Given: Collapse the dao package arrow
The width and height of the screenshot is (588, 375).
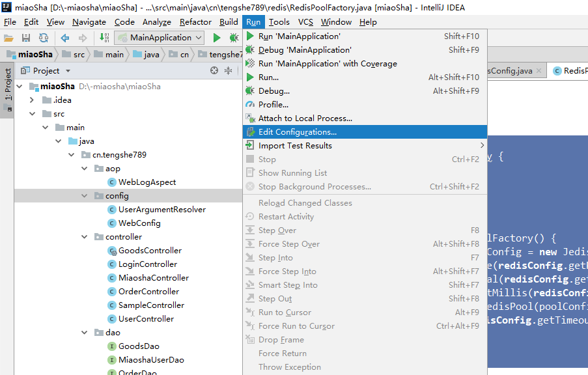Looking at the screenshot, I should [85, 333].
